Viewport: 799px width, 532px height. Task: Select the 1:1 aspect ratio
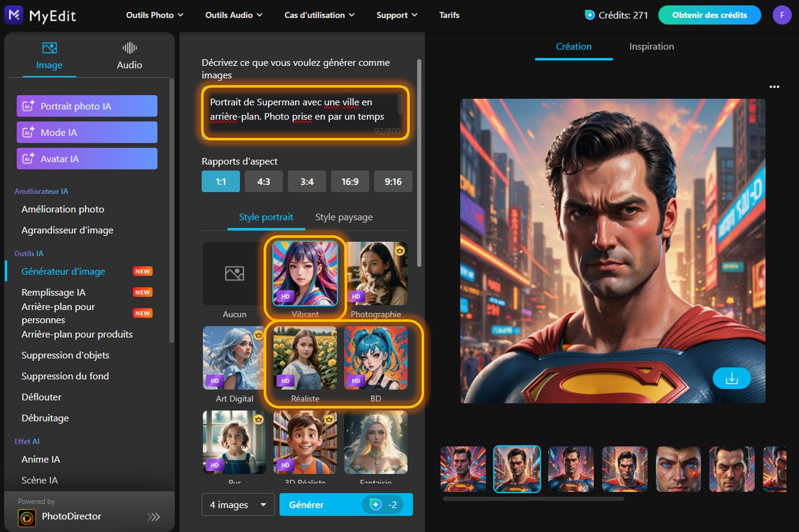(x=221, y=181)
